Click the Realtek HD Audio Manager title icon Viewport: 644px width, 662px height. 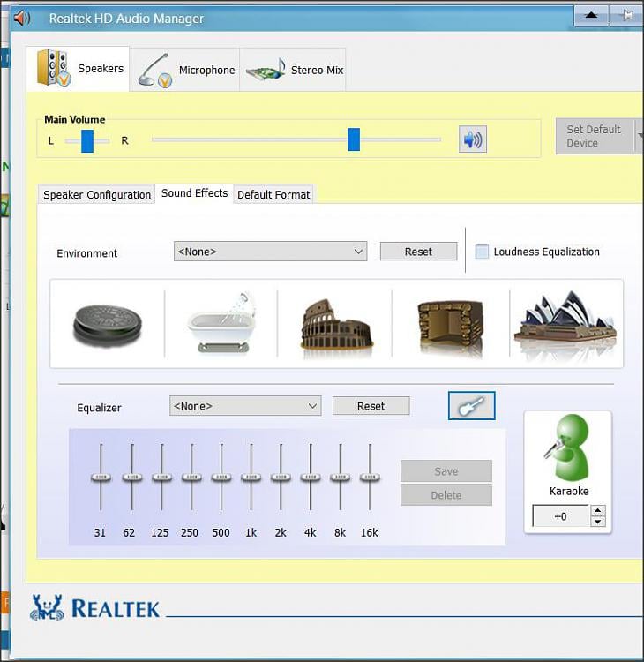coord(21,19)
